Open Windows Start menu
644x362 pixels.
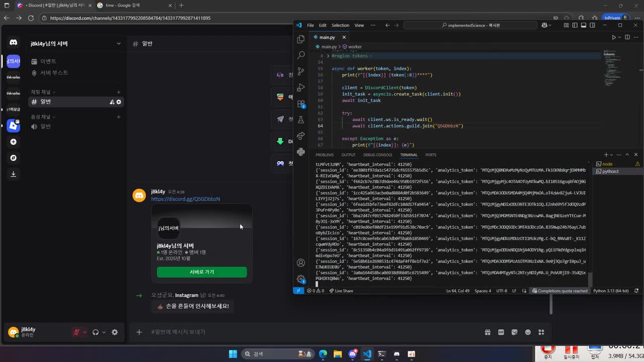(233, 354)
